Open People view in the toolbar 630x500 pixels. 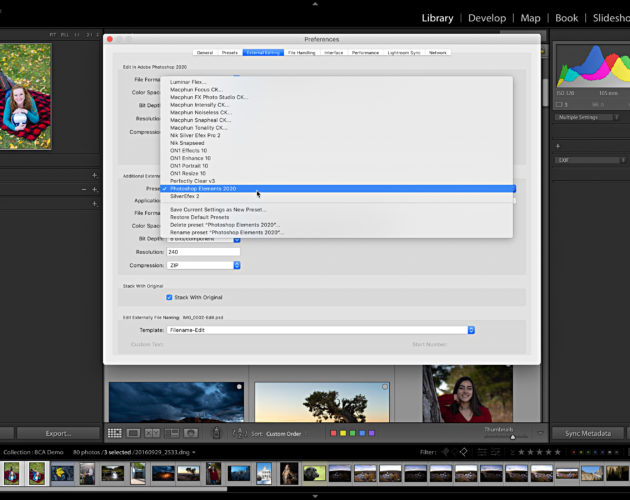point(191,433)
